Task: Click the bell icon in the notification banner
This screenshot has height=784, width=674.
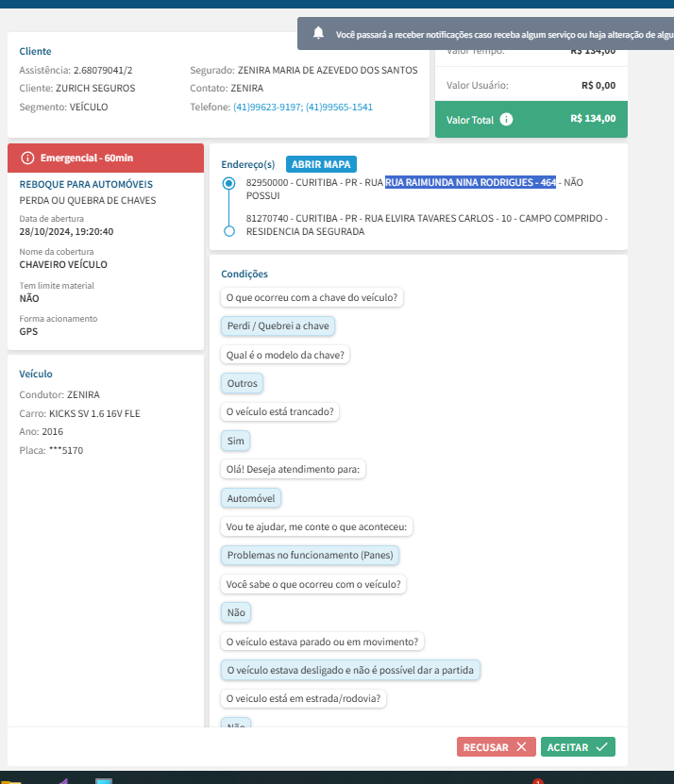Action: pos(318,34)
